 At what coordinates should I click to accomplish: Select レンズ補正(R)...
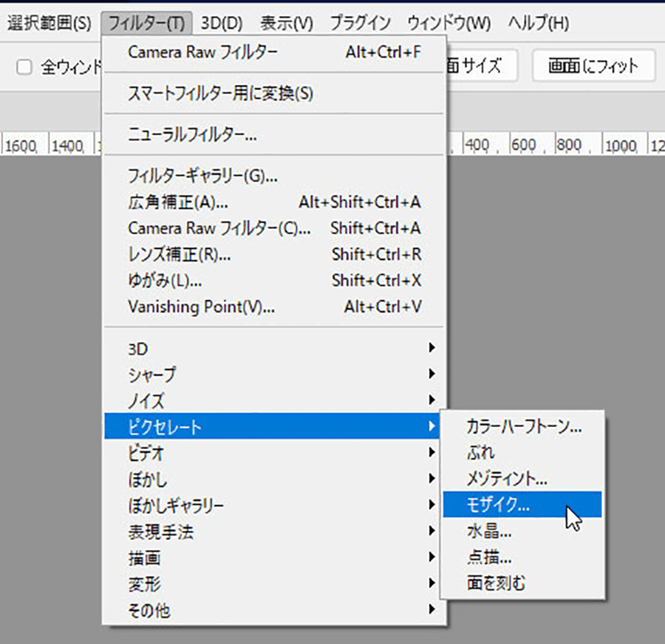274,254
